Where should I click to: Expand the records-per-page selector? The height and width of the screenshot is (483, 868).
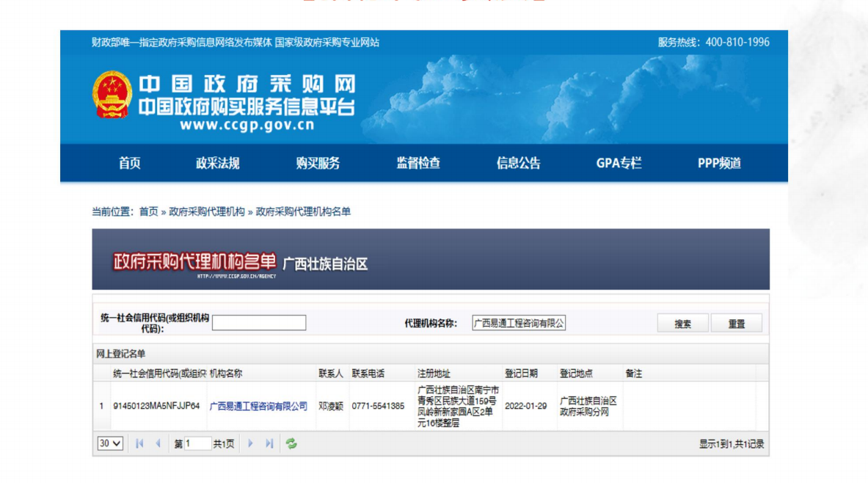109,443
